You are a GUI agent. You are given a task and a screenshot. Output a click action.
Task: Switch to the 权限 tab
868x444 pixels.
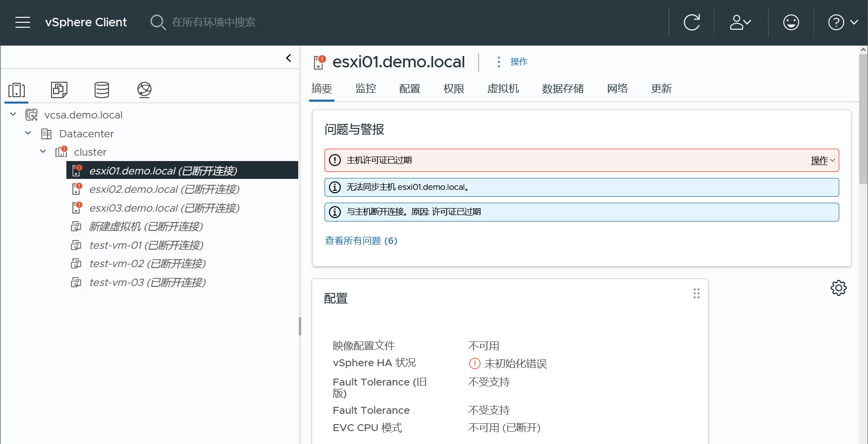click(454, 89)
